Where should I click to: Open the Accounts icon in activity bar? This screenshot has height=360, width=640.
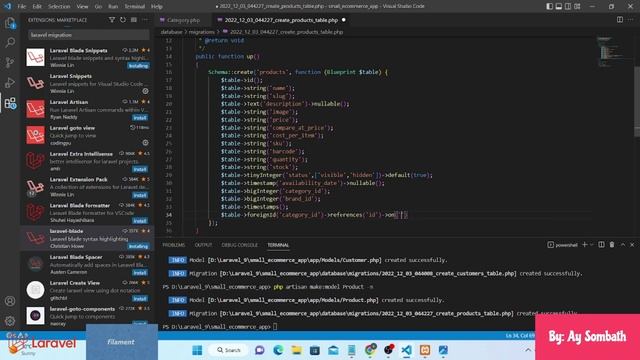click(x=10, y=301)
